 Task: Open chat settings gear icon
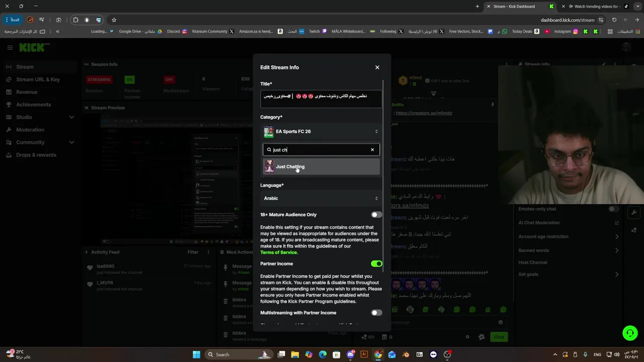pos(467,337)
